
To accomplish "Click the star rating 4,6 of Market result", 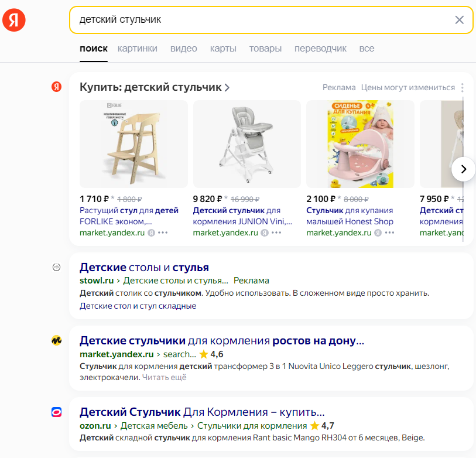I will point(211,354).
